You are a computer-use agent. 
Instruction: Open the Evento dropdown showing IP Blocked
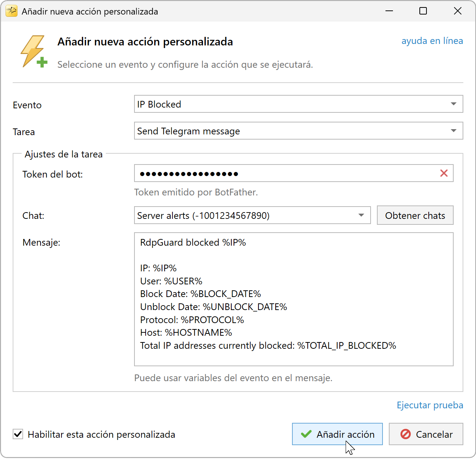point(298,104)
